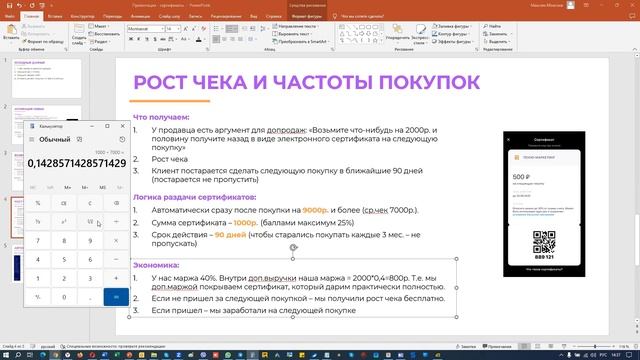Image resolution: width=640 pixels, height=360 pixels.
Task: Open the Section (Раздел) dropdown
Action: tap(99, 41)
